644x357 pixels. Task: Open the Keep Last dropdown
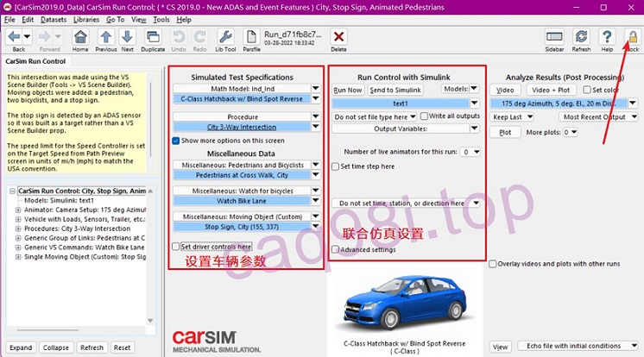point(512,117)
